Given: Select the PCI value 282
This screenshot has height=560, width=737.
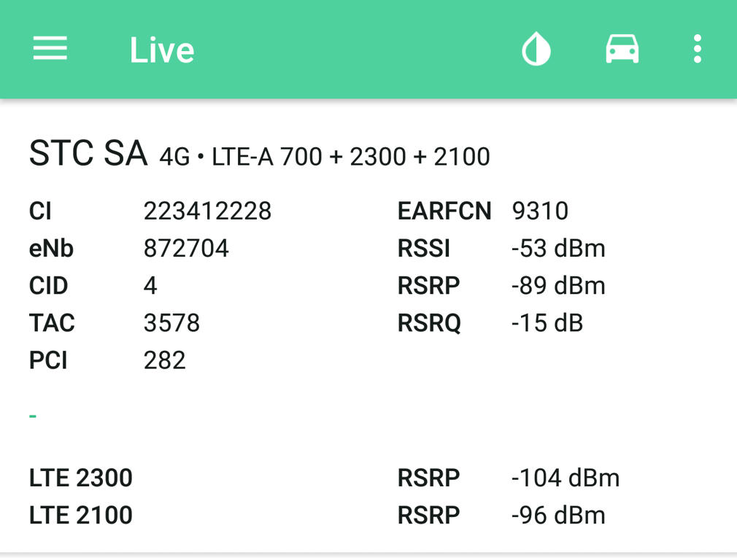Looking at the screenshot, I should click(164, 360).
